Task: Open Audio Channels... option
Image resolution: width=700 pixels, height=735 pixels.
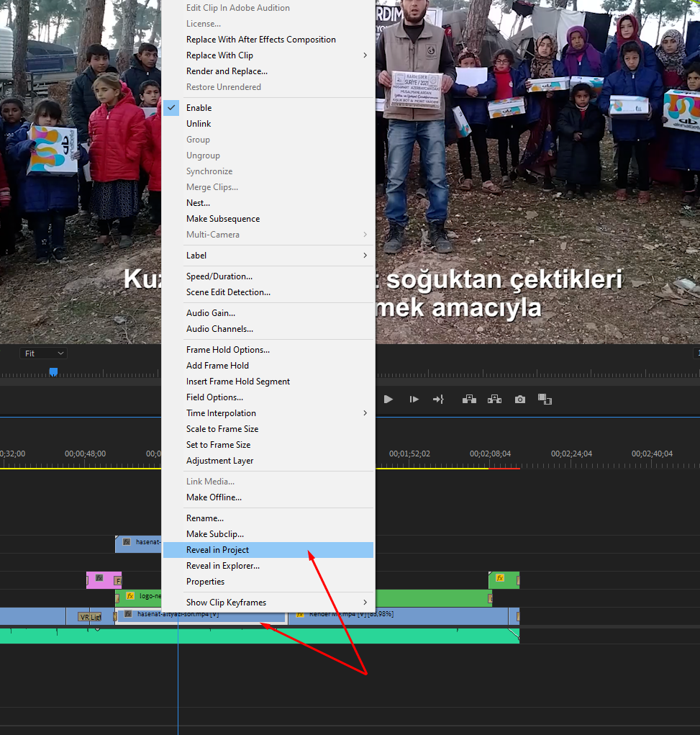Action: pos(268,329)
